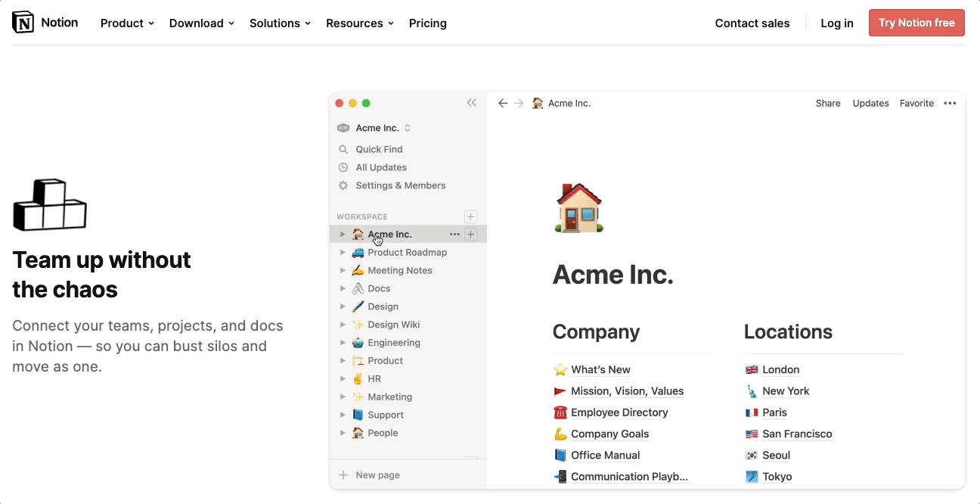The image size is (980, 504).
Task: Click the Try Notion free button
Action: tap(916, 23)
